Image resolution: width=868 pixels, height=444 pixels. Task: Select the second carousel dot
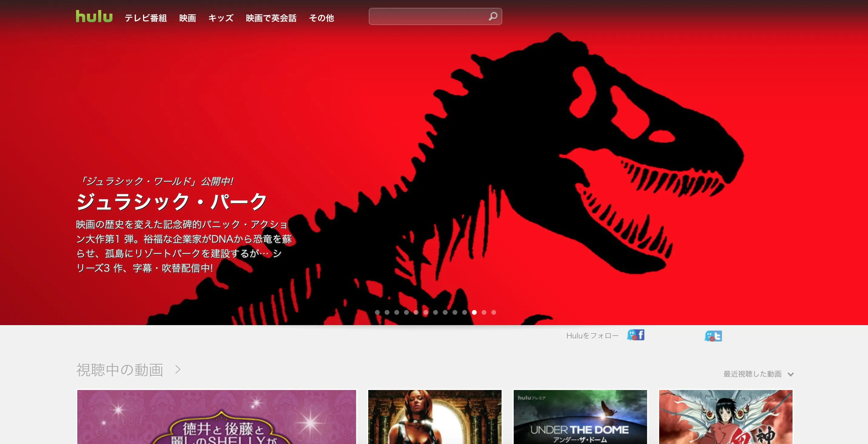pos(387,312)
